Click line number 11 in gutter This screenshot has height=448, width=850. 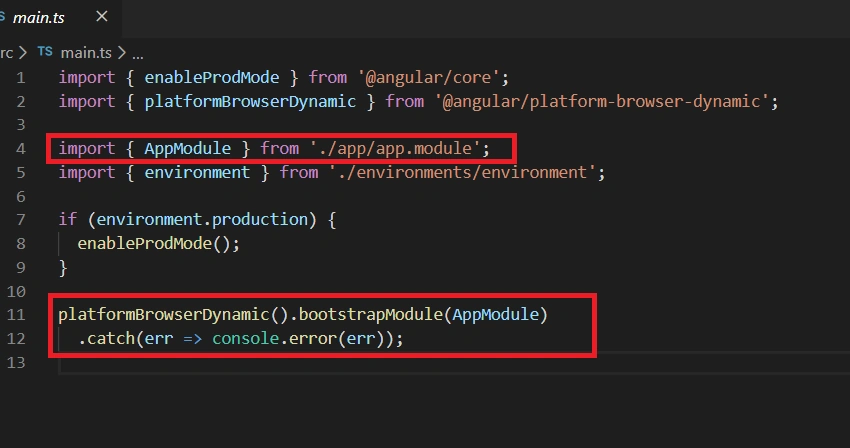pyautogui.click(x=16, y=315)
